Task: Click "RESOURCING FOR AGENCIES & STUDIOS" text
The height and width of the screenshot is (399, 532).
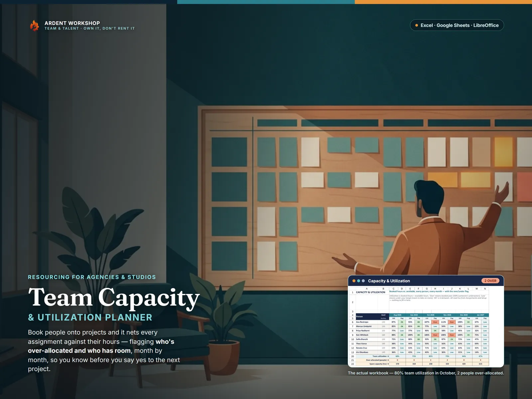Action: pos(92,277)
